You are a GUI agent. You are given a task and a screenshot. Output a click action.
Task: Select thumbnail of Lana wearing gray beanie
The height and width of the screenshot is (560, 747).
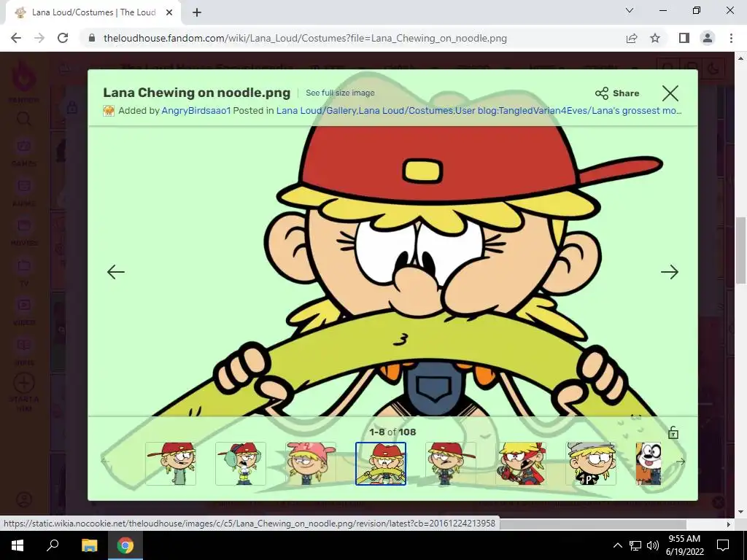591,463
